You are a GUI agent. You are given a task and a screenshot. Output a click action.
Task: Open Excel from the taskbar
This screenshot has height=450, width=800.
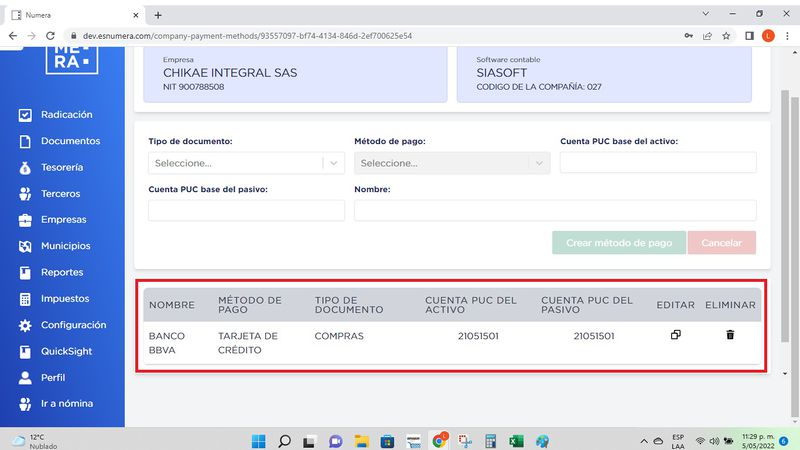(x=516, y=441)
